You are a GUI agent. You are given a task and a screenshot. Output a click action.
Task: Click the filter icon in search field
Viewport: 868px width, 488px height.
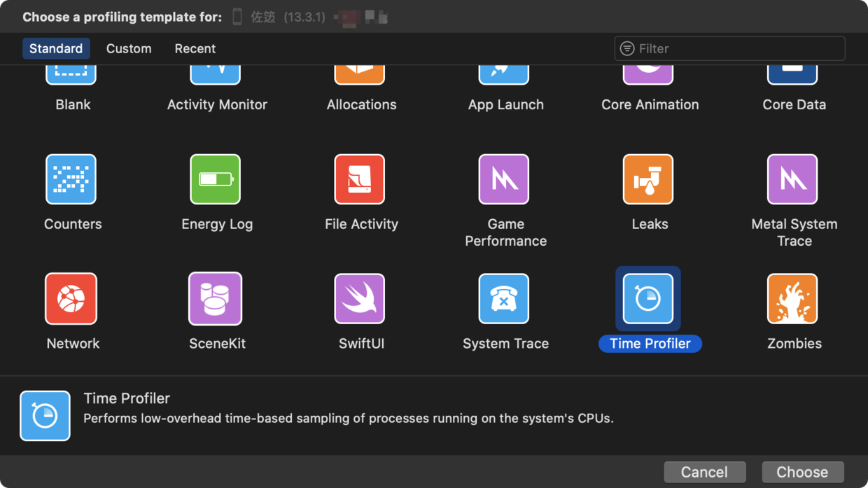(x=627, y=48)
